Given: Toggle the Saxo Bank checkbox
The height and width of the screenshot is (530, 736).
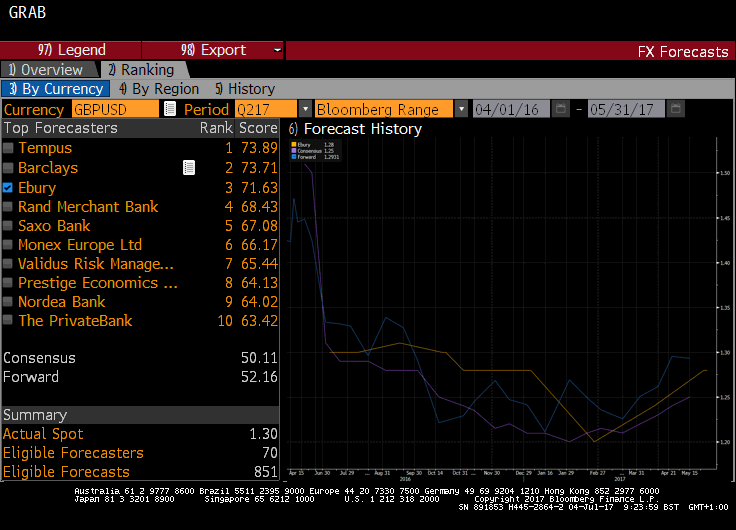Looking at the screenshot, I should pos(8,226).
